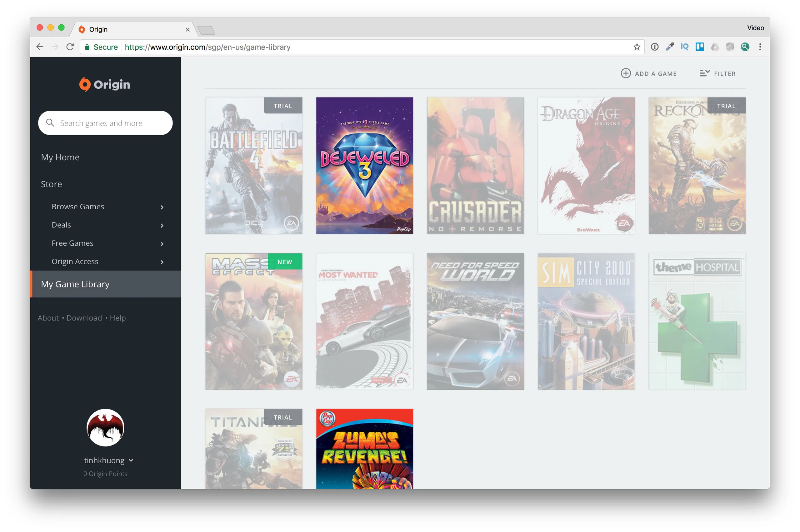The image size is (800, 532).
Task: Click the search magnifier icon
Action: point(50,123)
